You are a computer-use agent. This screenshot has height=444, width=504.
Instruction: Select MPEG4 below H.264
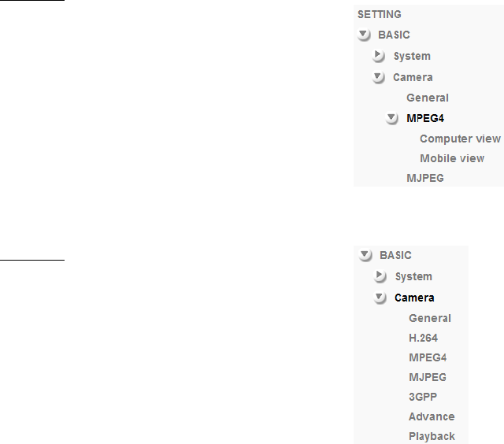click(428, 357)
